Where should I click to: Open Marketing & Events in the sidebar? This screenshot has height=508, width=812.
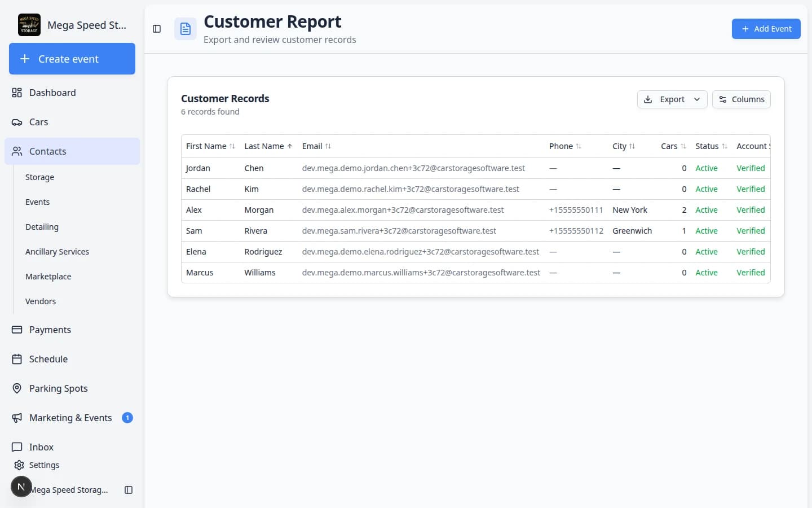pyautogui.click(x=72, y=418)
